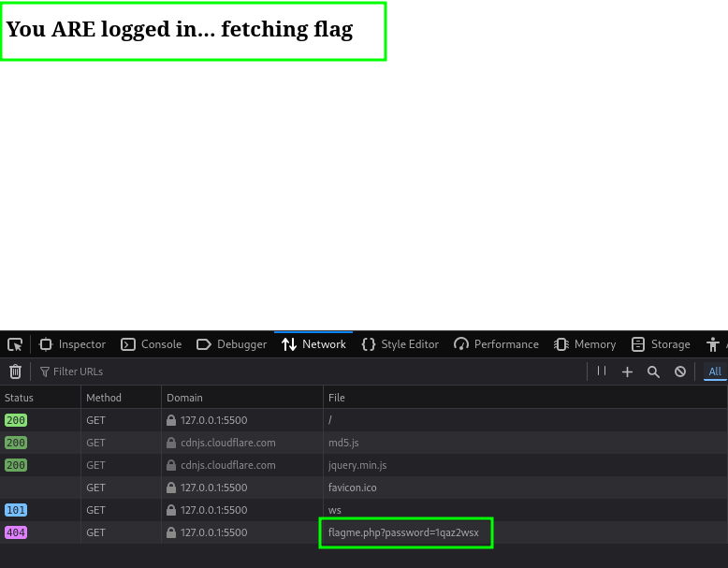Select the flagme.php 404 request row
The image size is (728, 568).
point(402,532)
